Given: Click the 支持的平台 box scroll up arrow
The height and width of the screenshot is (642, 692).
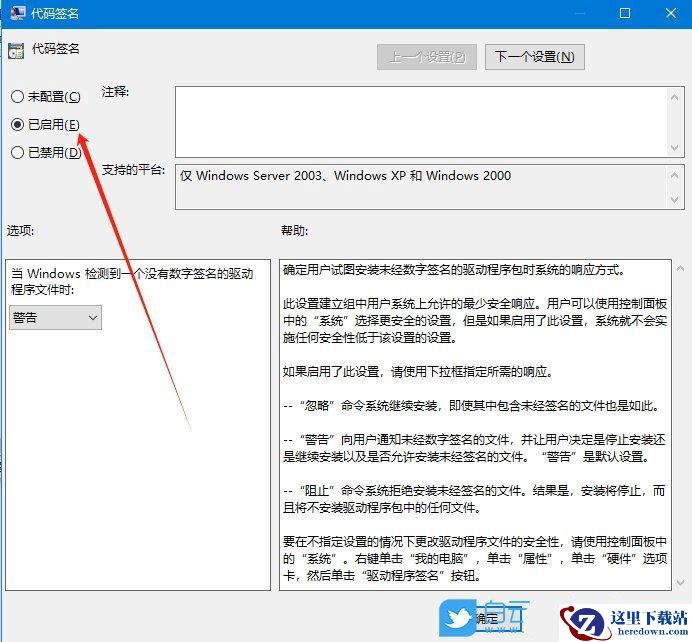Looking at the screenshot, I should point(674,175).
